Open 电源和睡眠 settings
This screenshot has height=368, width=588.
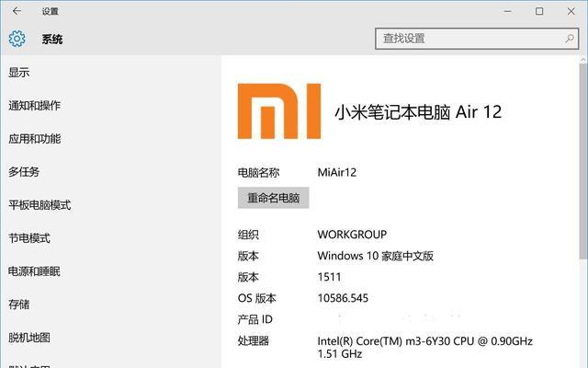pyautogui.click(x=35, y=271)
